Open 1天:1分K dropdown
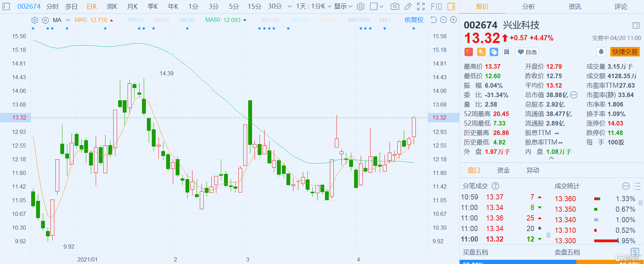644x264 pixels. 313,6
